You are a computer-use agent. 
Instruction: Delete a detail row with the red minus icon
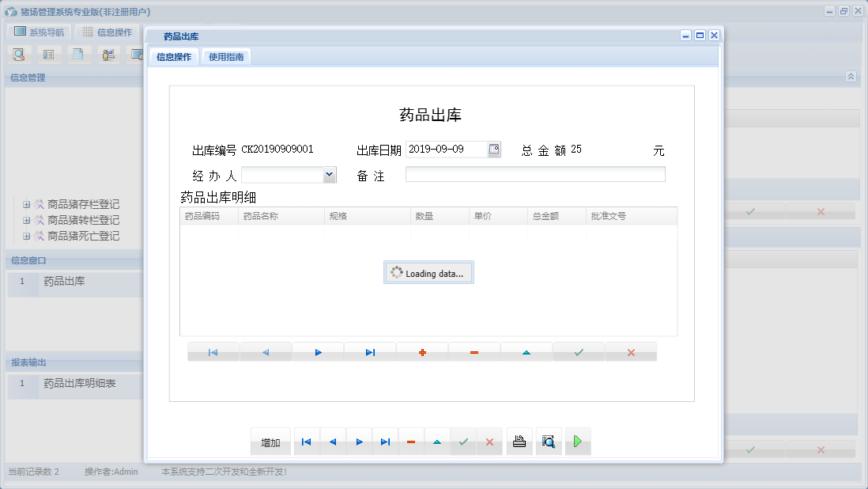pos(474,351)
